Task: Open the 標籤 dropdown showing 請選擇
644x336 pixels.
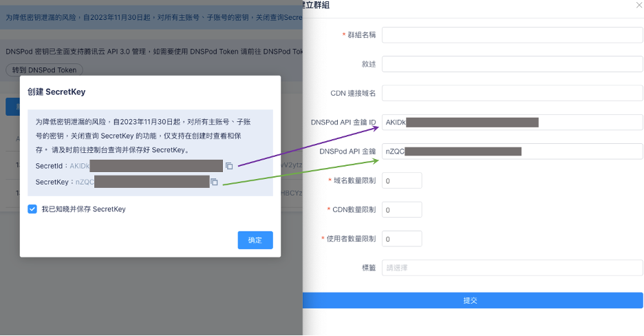Action: point(512,268)
